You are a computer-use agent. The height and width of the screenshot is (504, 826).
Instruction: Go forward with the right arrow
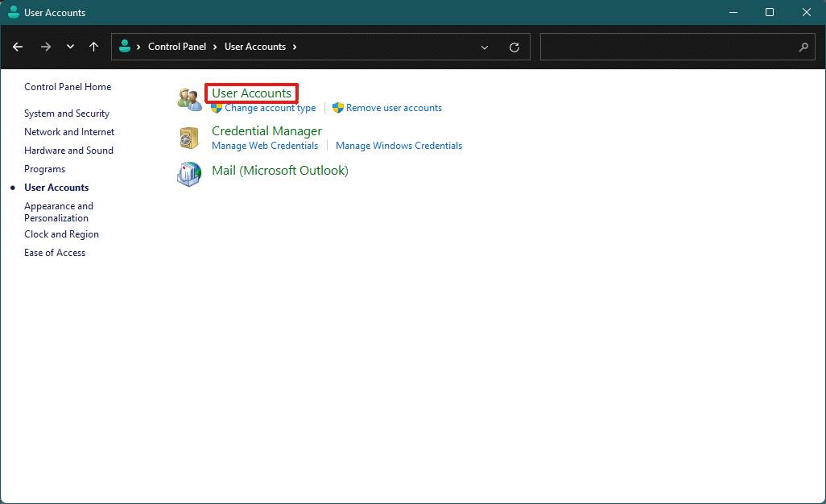coord(46,47)
